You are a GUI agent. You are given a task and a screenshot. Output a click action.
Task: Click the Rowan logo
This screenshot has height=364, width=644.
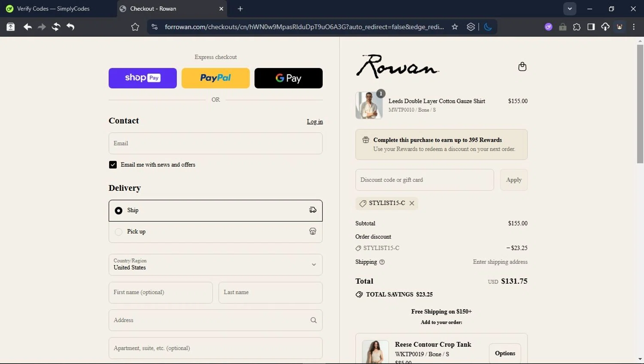tap(398, 67)
